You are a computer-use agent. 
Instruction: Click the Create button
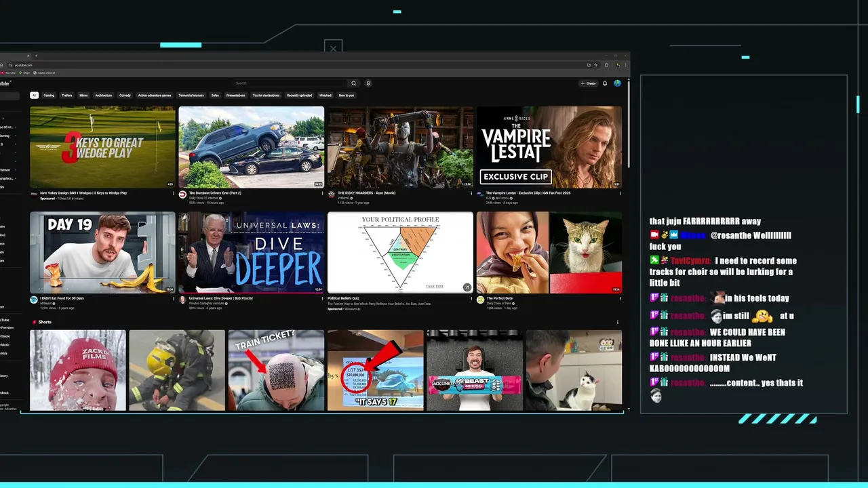click(x=588, y=83)
